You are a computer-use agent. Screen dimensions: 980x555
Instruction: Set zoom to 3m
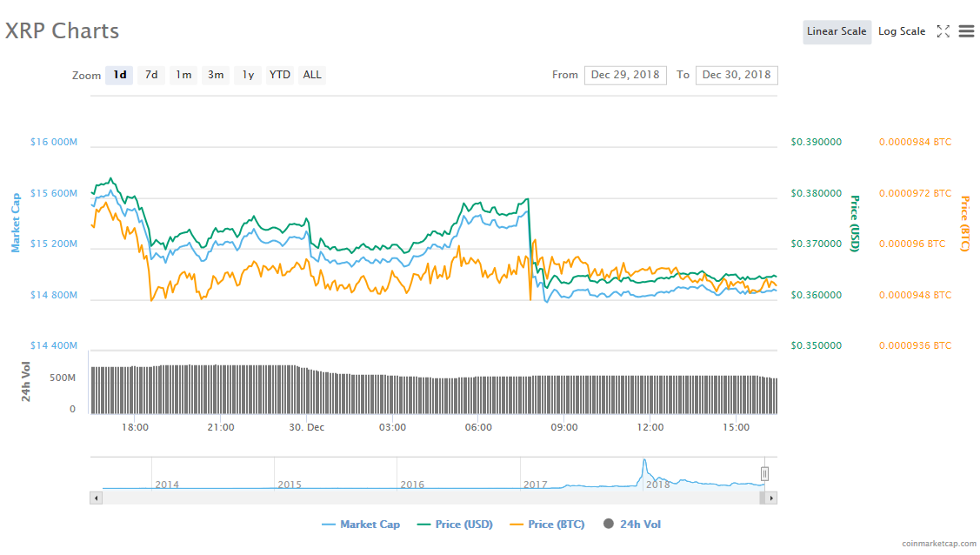click(216, 75)
